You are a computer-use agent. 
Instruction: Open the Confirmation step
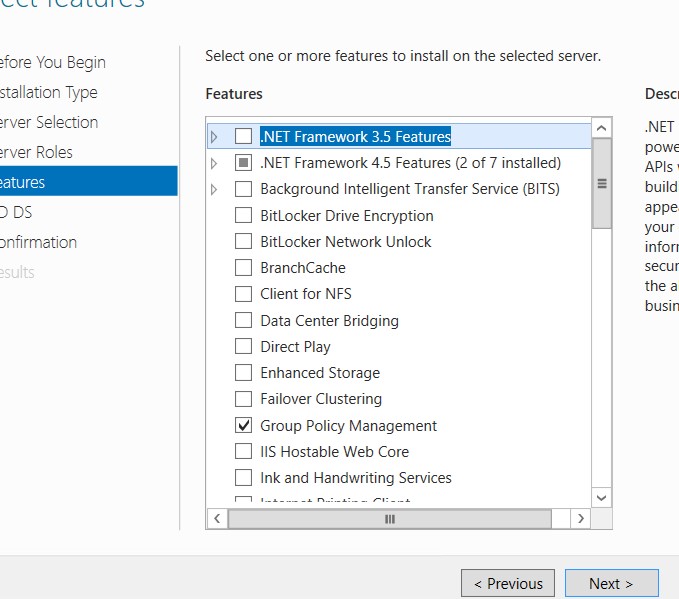38,242
